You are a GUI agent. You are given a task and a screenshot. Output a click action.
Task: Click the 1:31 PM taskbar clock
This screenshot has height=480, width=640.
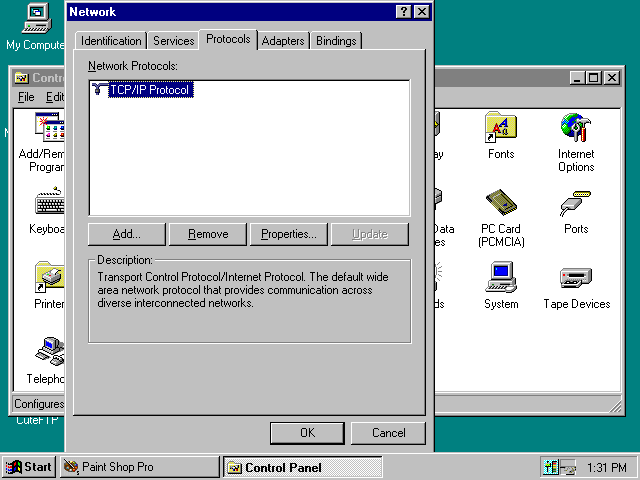point(606,467)
